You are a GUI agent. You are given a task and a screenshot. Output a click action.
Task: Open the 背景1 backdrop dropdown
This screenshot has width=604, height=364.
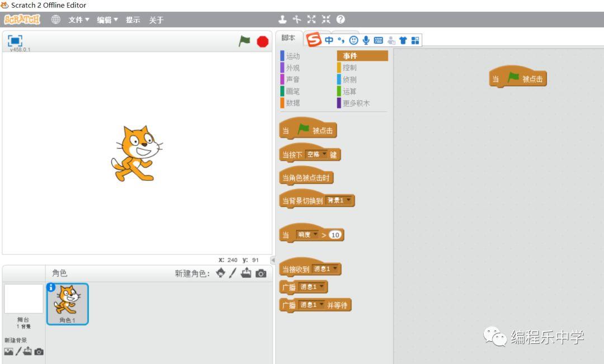coord(338,200)
